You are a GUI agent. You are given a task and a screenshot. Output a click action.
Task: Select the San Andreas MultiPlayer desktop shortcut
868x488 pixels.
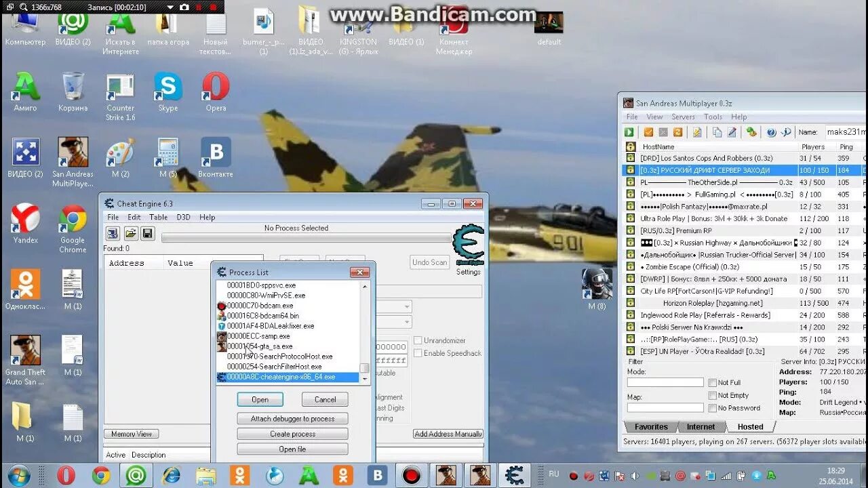tap(73, 163)
